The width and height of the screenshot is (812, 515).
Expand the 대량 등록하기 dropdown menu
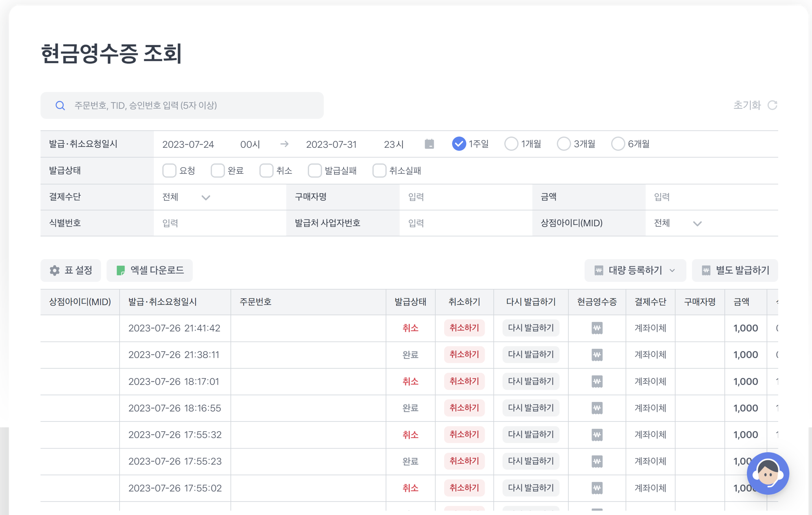[x=635, y=270]
